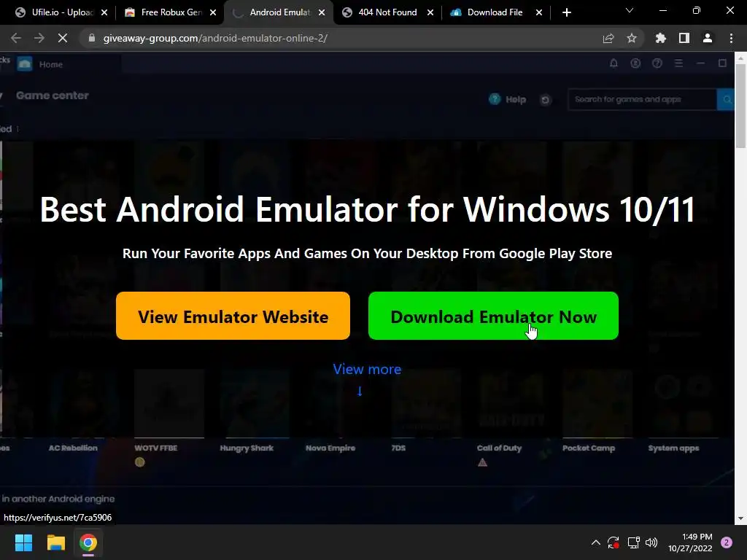Click the emulator account icon
The image size is (747, 560).
point(635,63)
